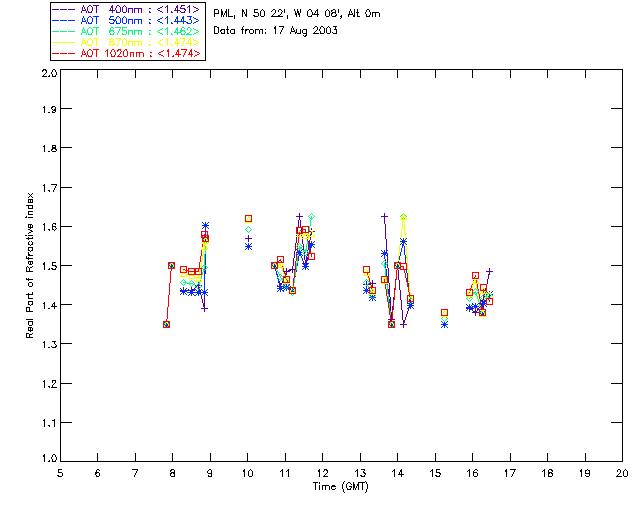Click the x-axis tick label 18

547,473
